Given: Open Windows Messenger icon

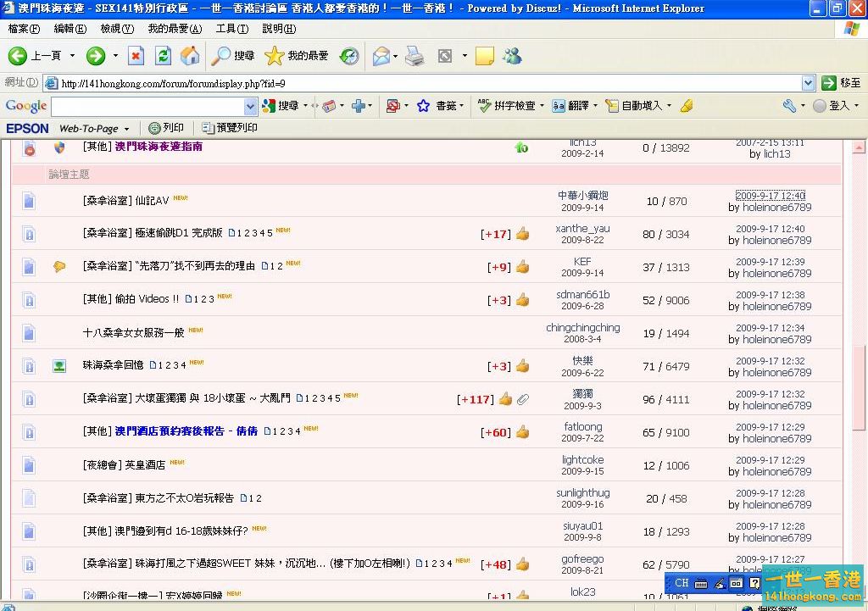Looking at the screenshot, I should click(x=512, y=56).
